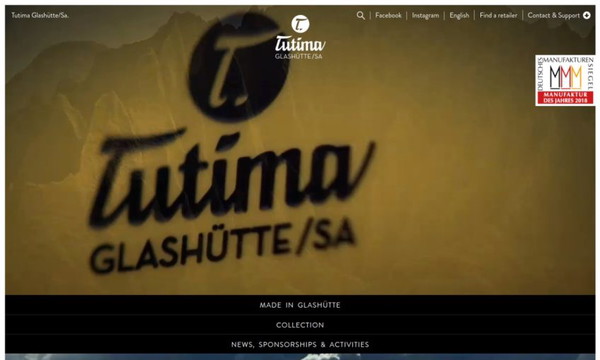The image size is (600, 360).
Task: Click the MMM letters in the Manufakturen seal
Action: [565, 77]
